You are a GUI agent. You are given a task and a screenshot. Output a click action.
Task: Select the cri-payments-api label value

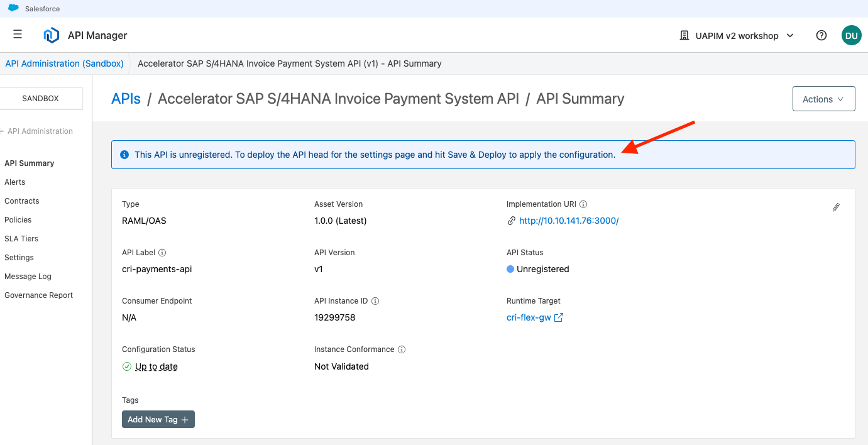tap(157, 269)
